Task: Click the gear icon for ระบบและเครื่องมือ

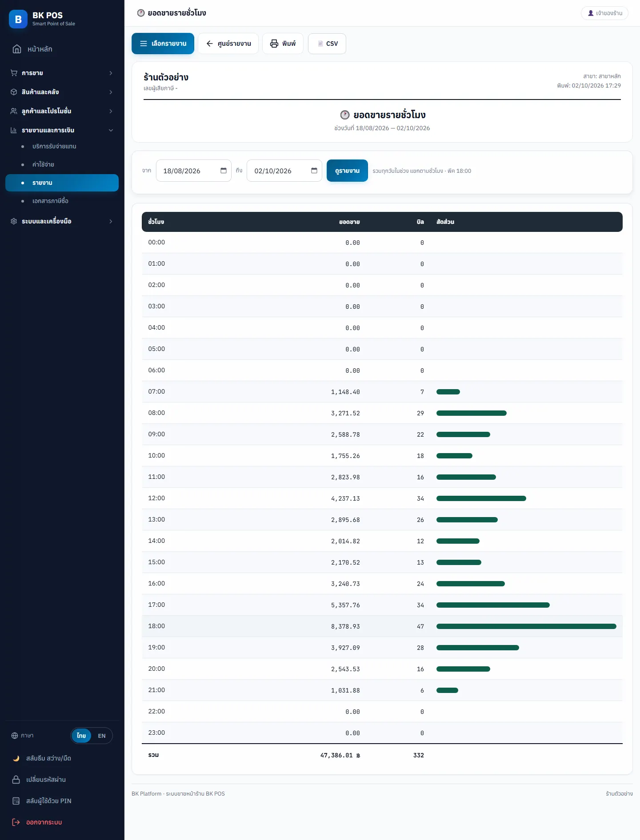Action: (x=14, y=221)
